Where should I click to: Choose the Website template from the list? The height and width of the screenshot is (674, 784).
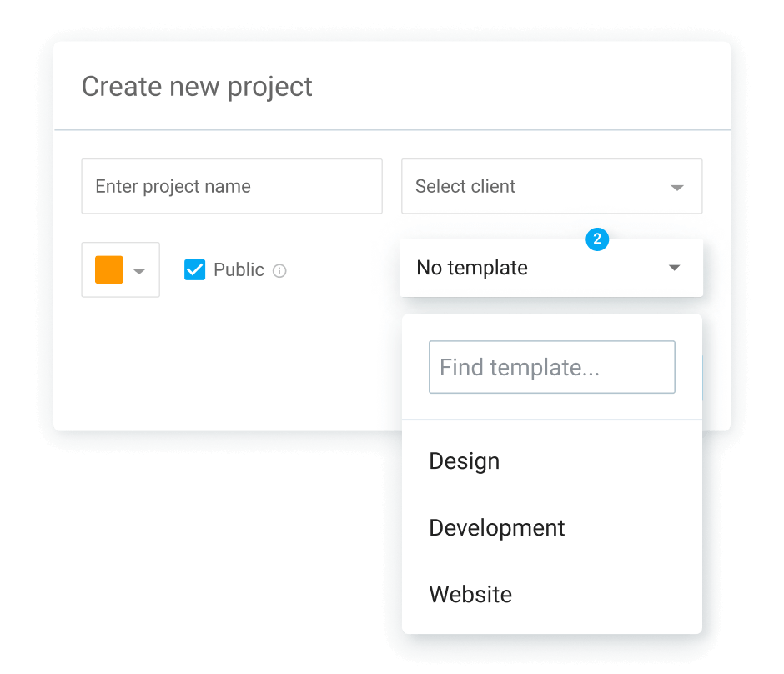470,594
